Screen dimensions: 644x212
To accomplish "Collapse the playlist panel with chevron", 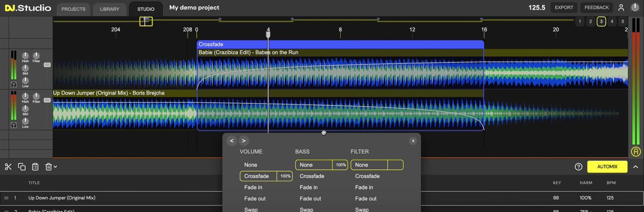I will 635,167.
